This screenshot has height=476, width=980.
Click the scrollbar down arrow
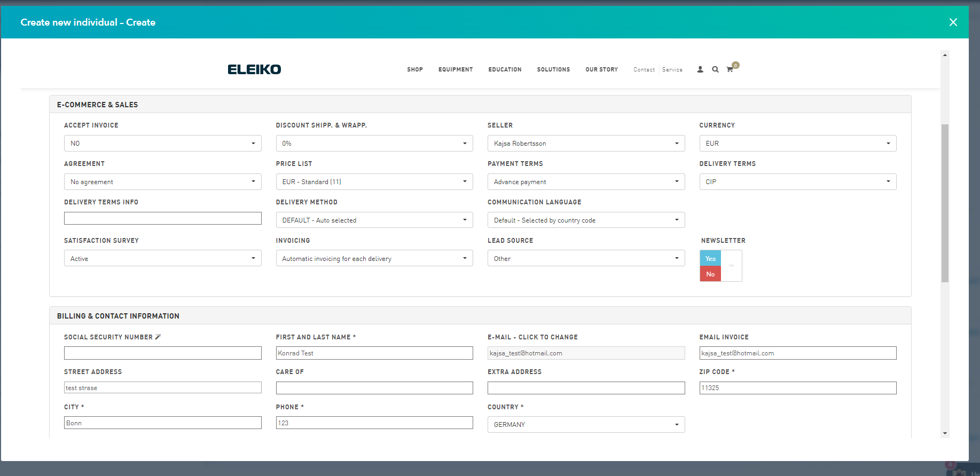[x=945, y=433]
